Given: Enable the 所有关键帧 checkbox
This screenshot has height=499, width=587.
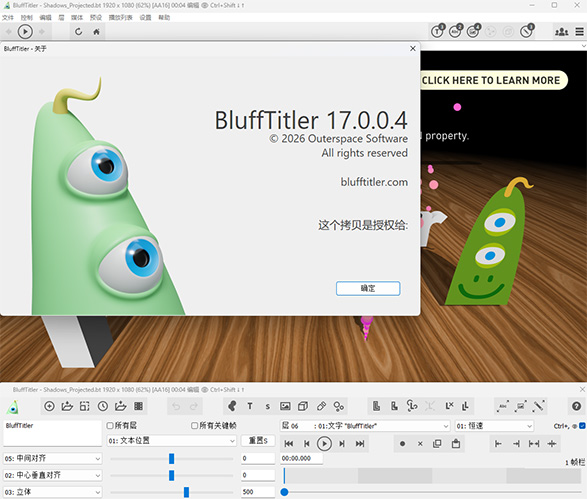Looking at the screenshot, I should click(194, 426).
